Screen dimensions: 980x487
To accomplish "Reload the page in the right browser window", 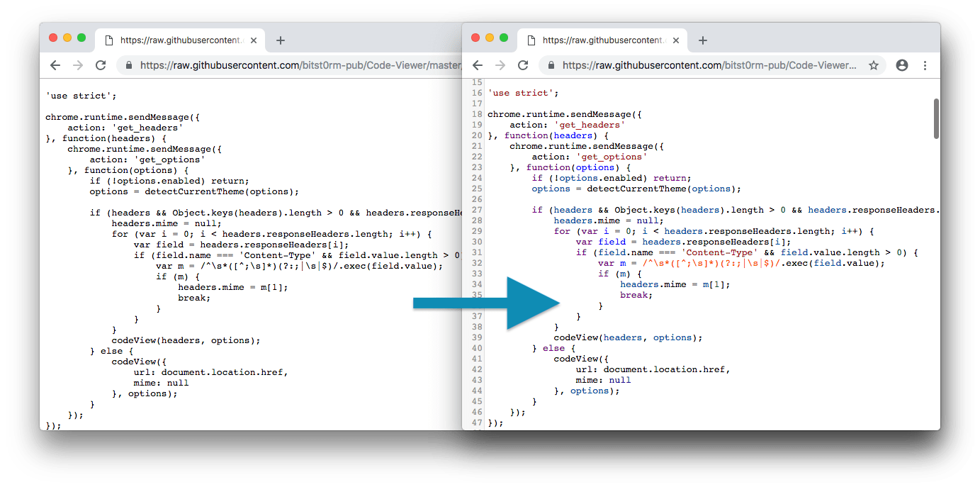I will click(x=523, y=65).
